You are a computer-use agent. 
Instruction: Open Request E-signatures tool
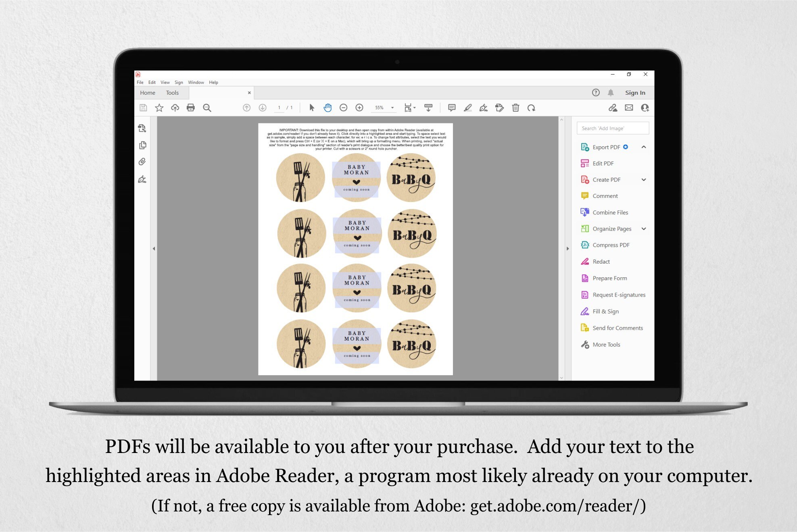pyautogui.click(x=613, y=295)
